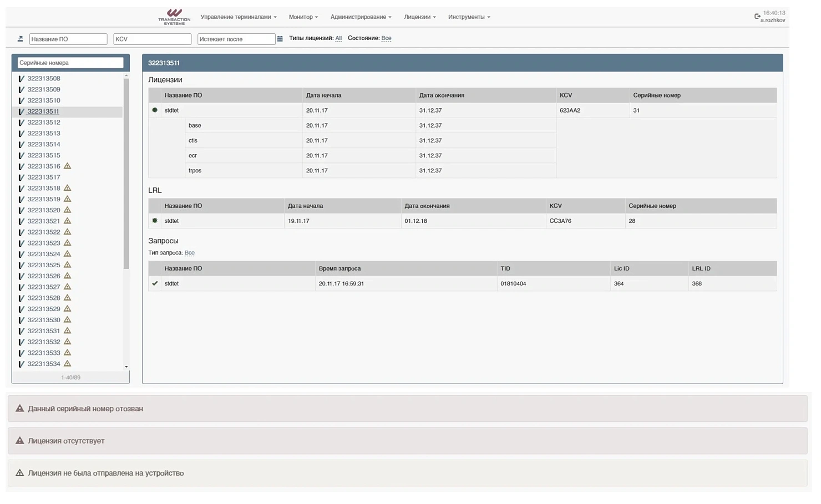Screen dimensions: 821x504
Task: Click warning triangle next to 322313516
Action: 67,166
